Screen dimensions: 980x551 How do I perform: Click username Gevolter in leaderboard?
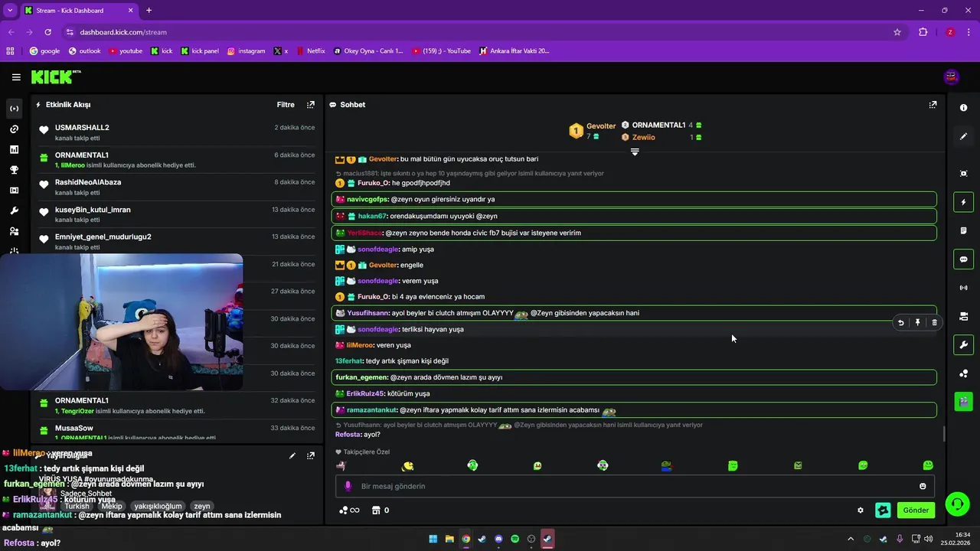pyautogui.click(x=601, y=126)
